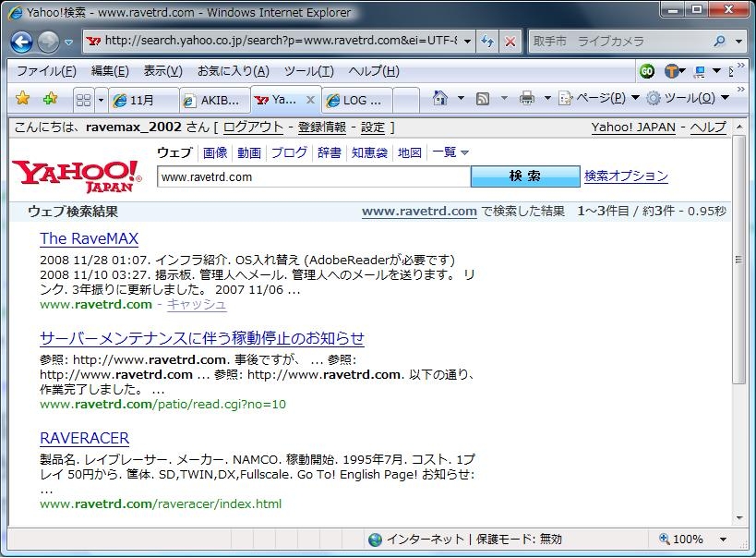
Task: Click the magnifier icon in browser search box
Action: (719, 42)
